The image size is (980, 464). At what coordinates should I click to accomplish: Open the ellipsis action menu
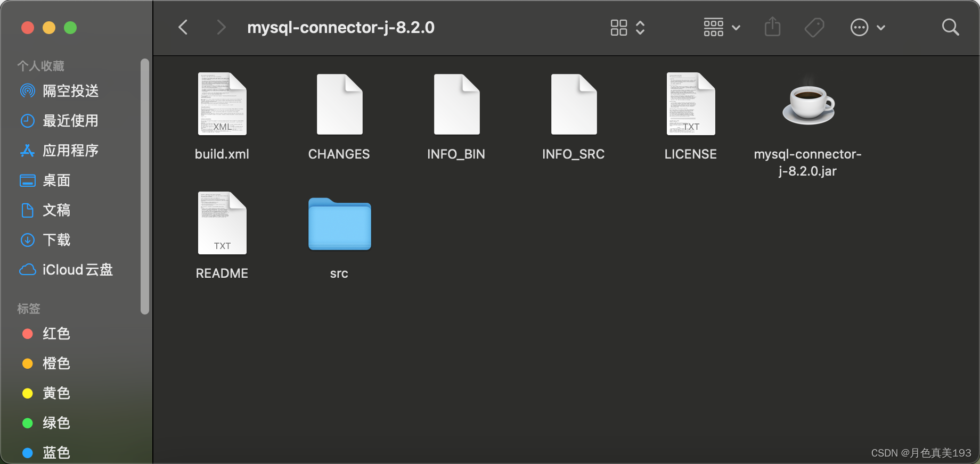868,27
